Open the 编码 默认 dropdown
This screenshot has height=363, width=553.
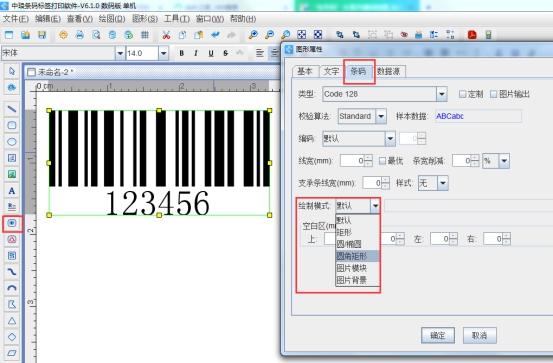tap(390, 139)
